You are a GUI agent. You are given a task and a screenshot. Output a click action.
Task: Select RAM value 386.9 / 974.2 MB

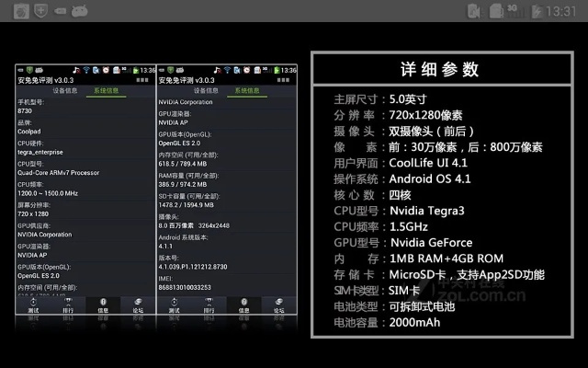coord(183,184)
